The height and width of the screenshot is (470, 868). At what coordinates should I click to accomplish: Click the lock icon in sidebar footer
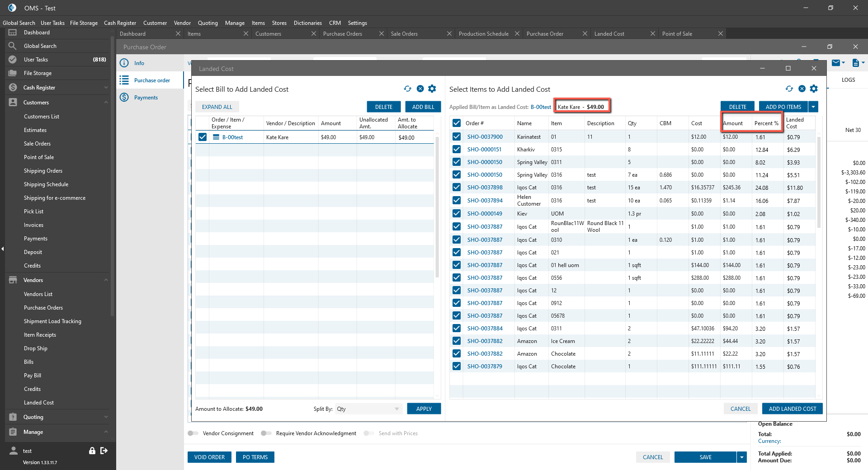[92, 451]
